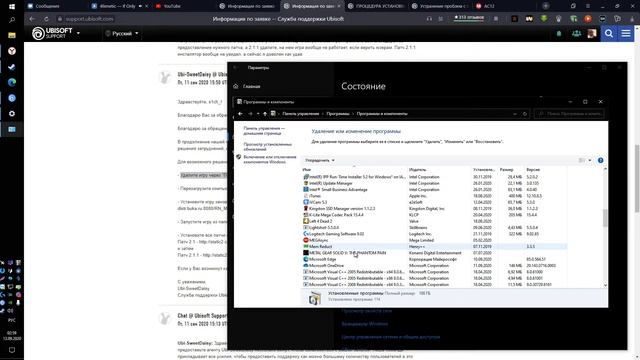
Task: Select Kingston SSD Manager row
Action: pyautogui.click(x=435, y=209)
